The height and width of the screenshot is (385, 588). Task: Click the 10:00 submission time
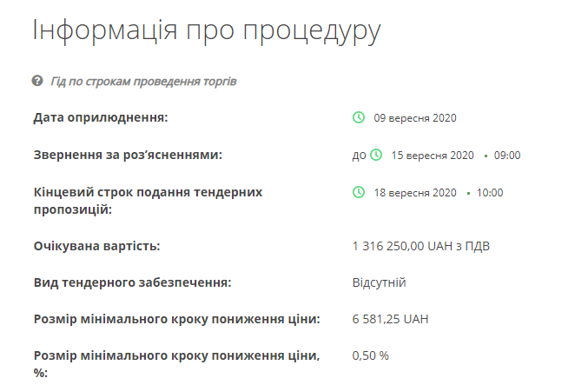point(490,193)
